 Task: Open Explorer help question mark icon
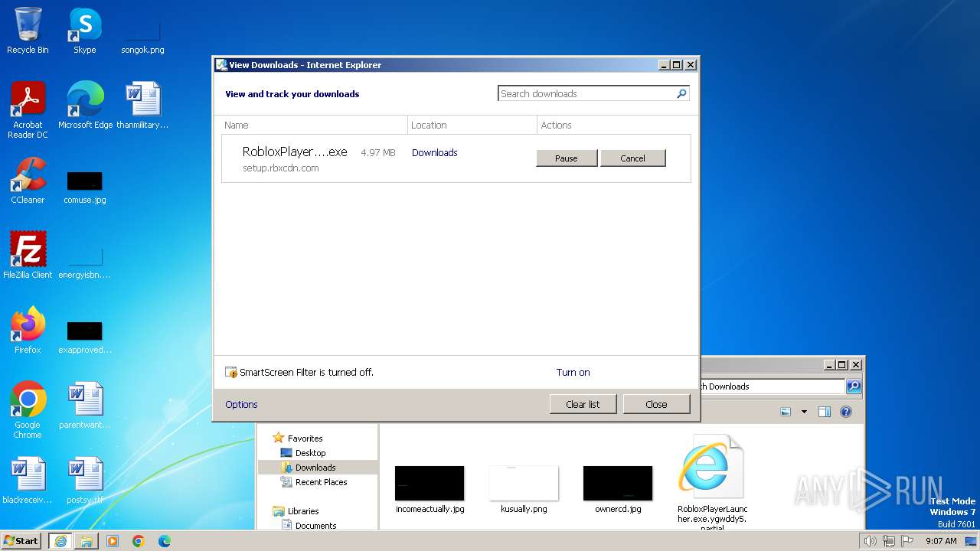846,412
